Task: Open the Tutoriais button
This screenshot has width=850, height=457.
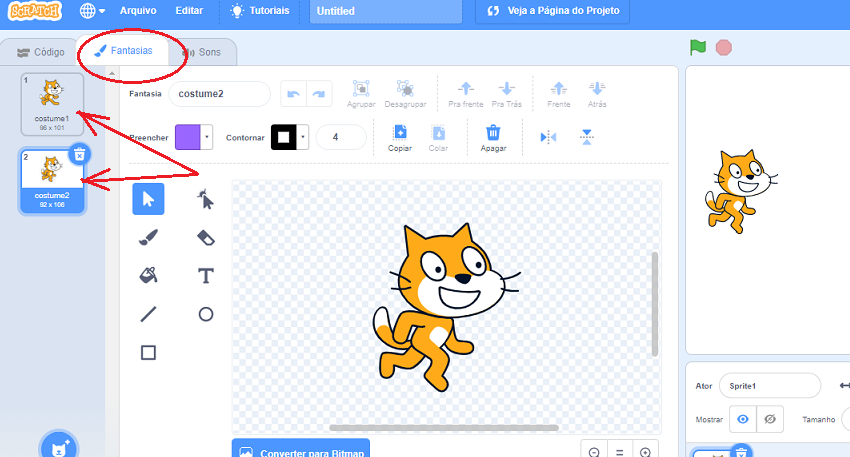Action: [260, 11]
